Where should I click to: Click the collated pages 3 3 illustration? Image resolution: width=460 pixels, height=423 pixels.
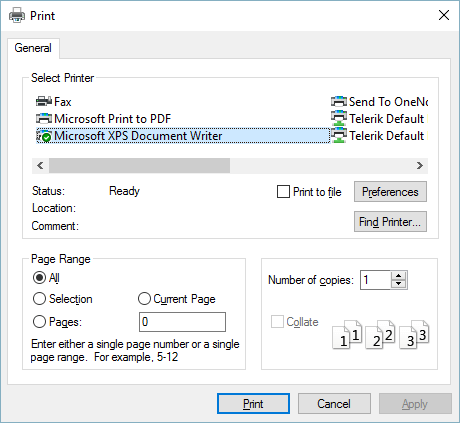point(414,334)
